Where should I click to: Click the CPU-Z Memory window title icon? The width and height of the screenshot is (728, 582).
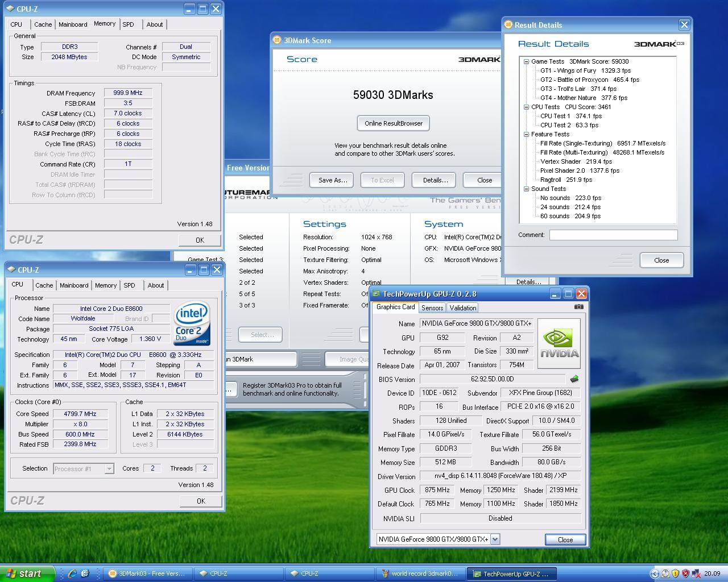tap(10, 9)
